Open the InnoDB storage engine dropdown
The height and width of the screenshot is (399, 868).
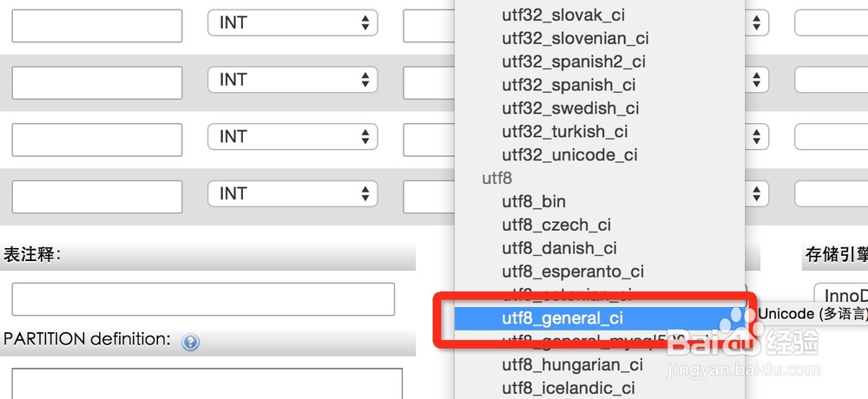click(842, 295)
